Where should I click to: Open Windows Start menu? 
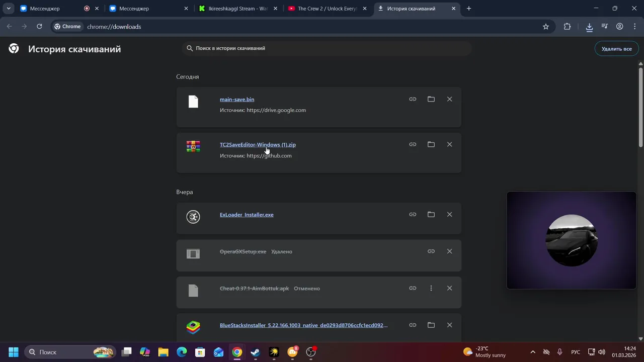[14, 352]
